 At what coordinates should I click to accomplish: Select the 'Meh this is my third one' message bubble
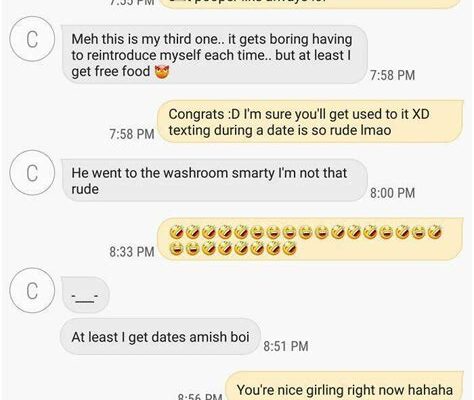(x=215, y=55)
